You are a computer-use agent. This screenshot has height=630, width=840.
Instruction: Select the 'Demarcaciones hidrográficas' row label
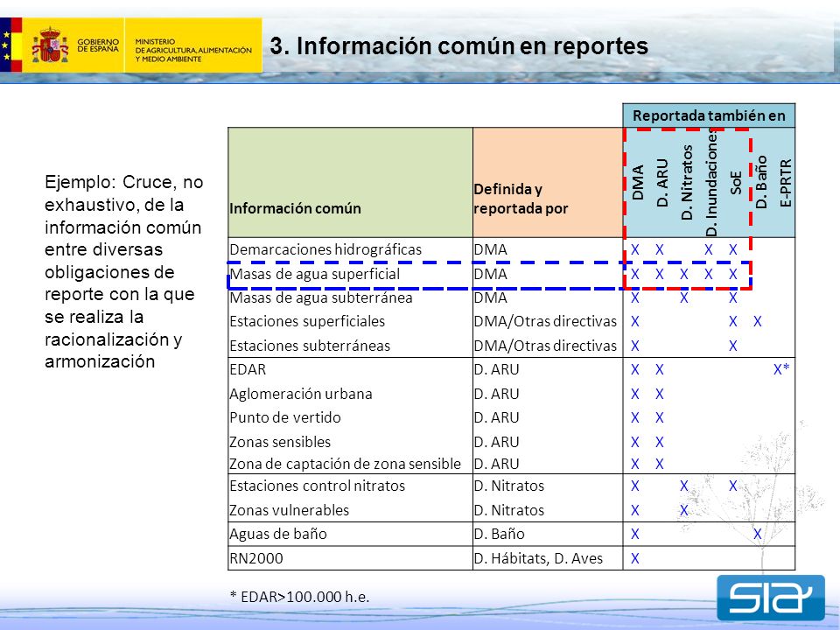pos(325,249)
